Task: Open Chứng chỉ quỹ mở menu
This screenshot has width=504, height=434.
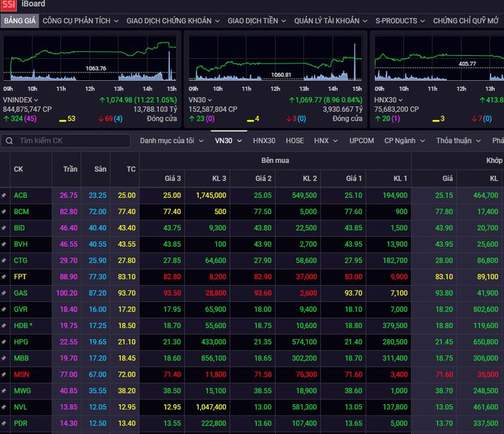Action: click(x=466, y=21)
